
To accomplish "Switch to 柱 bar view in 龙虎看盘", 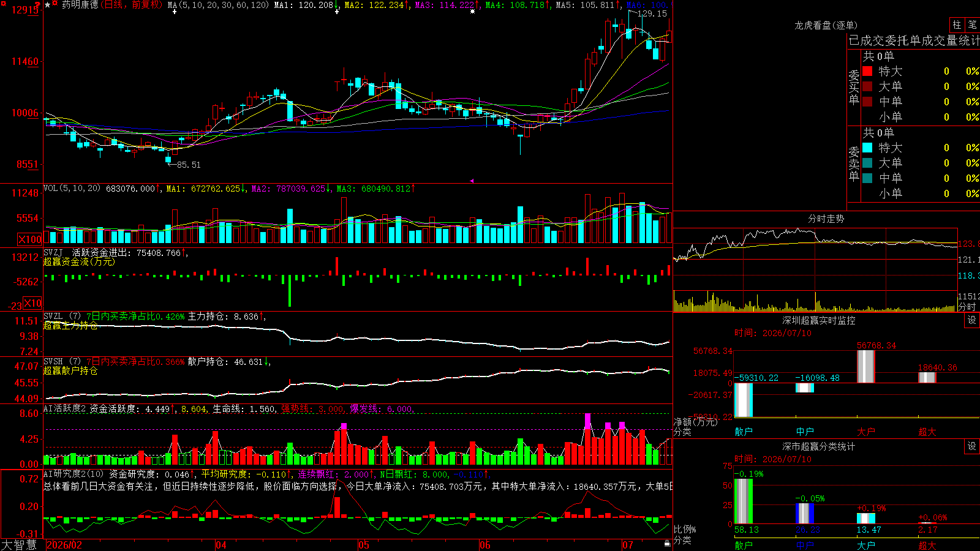I will click(x=957, y=24).
